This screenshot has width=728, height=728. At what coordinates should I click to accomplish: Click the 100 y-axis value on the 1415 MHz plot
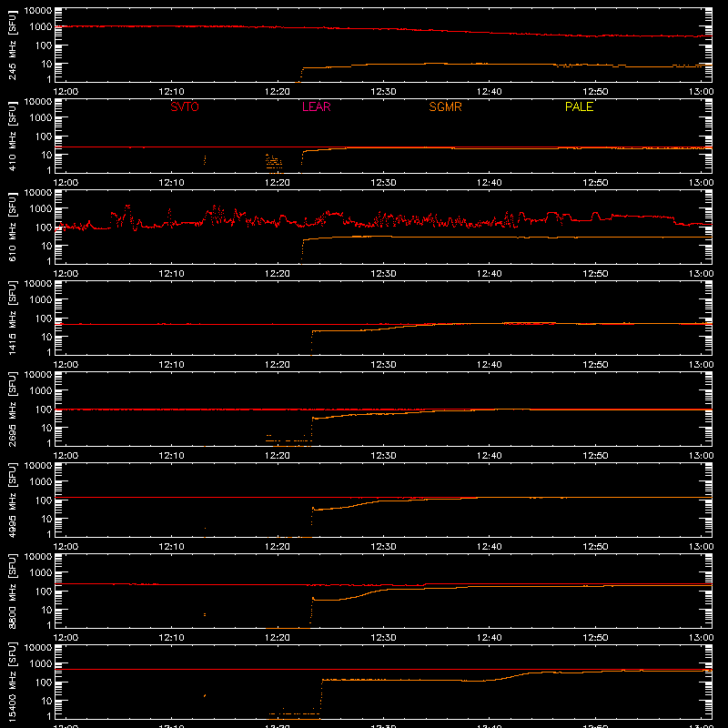tap(44, 318)
